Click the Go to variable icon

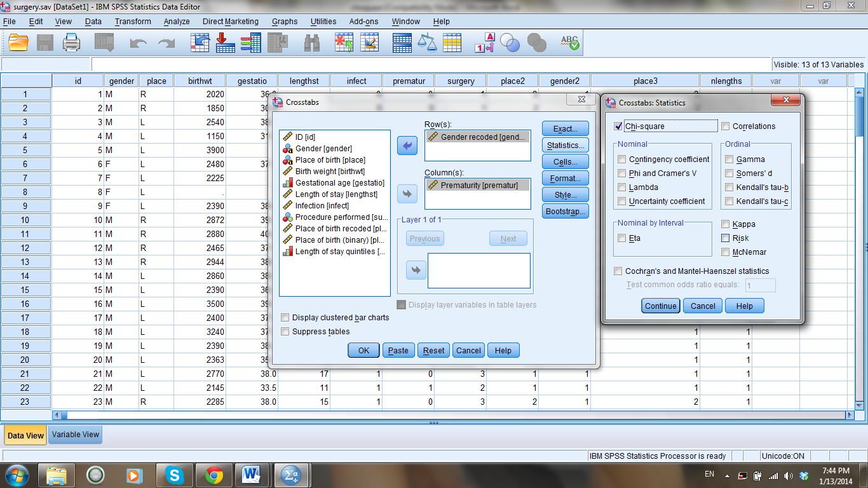[x=226, y=43]
